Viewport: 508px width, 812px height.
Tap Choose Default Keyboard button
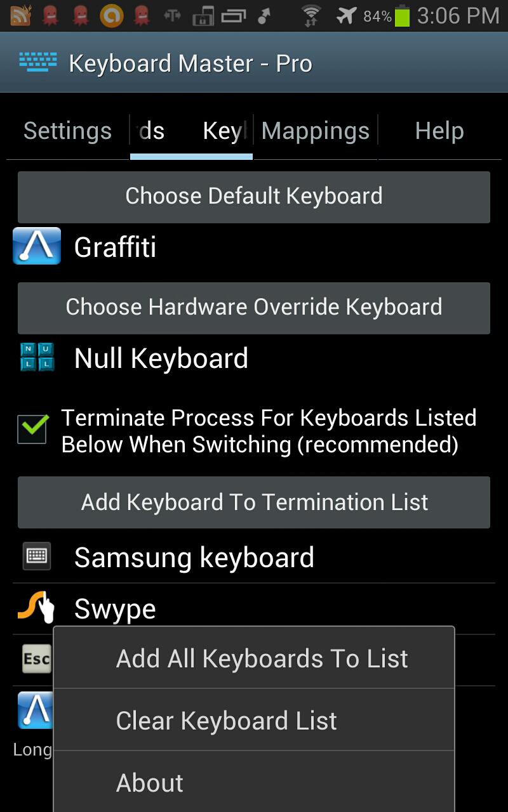[x=254, y=197]
